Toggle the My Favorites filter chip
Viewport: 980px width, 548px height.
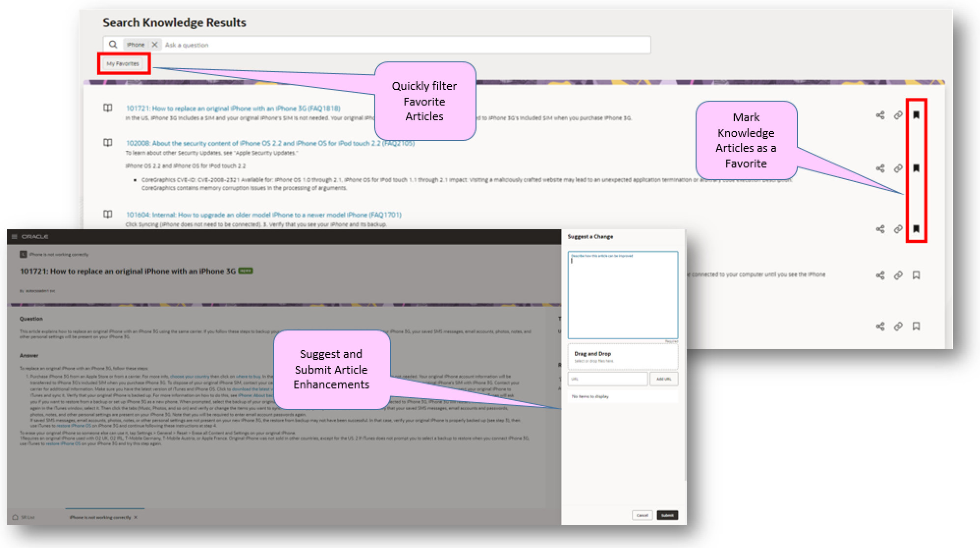(123, 64)
